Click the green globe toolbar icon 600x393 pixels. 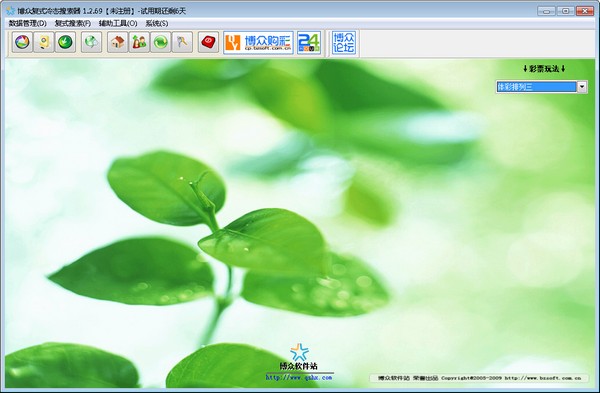pyautogui.click(x=92, y=42)
